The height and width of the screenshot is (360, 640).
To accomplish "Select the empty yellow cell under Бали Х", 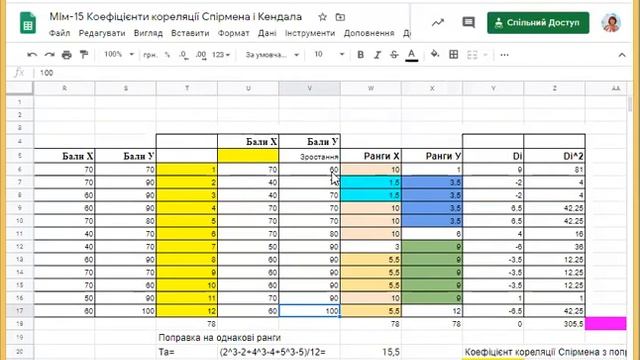I will 248,156.
